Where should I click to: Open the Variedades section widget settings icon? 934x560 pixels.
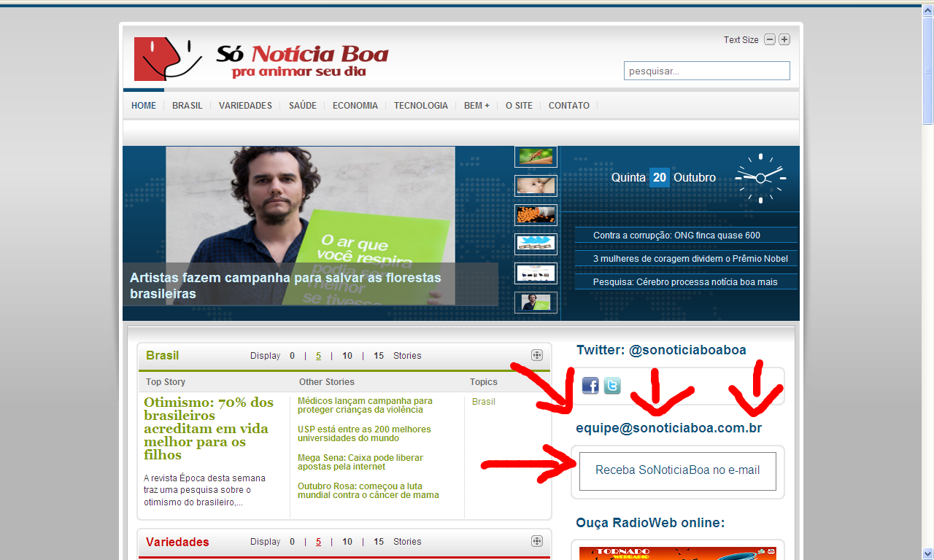537,541
